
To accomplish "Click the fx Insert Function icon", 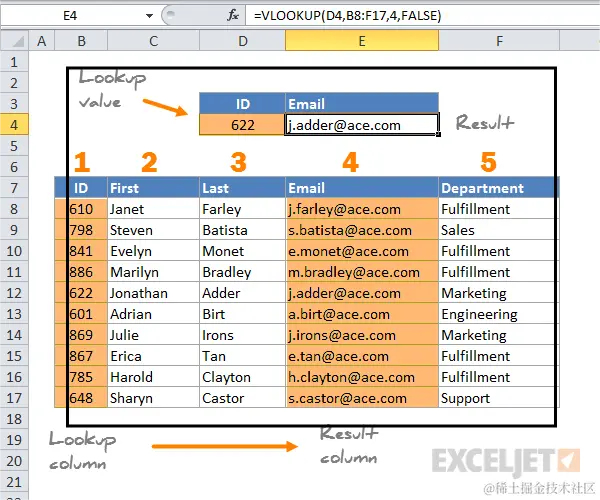I will tap(233, 16).
